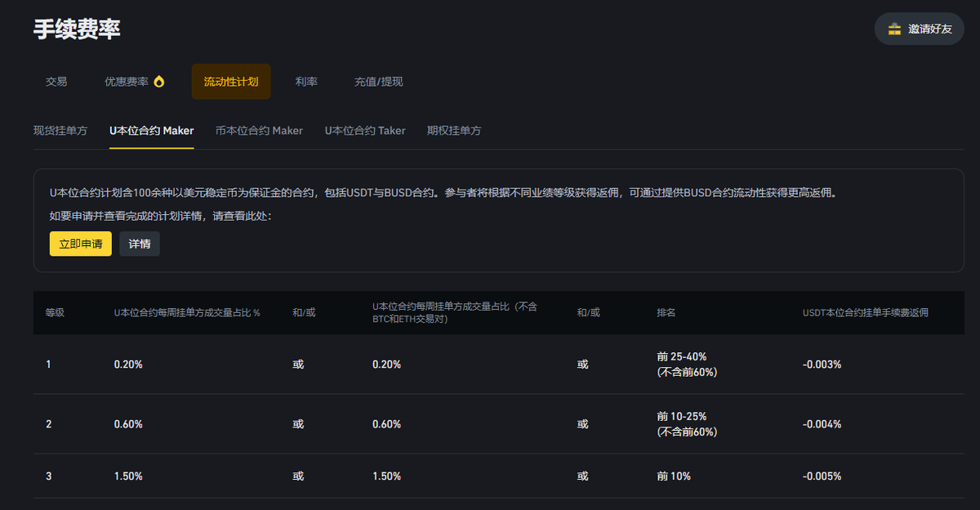Click the 如要申请并查看完成的计划详情 line
980x510 pixels.
click(x=160, y=216)
